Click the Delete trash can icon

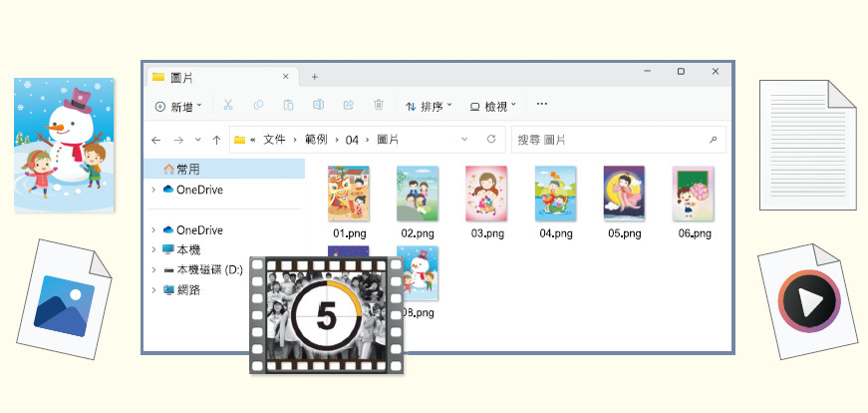point(379,105)
